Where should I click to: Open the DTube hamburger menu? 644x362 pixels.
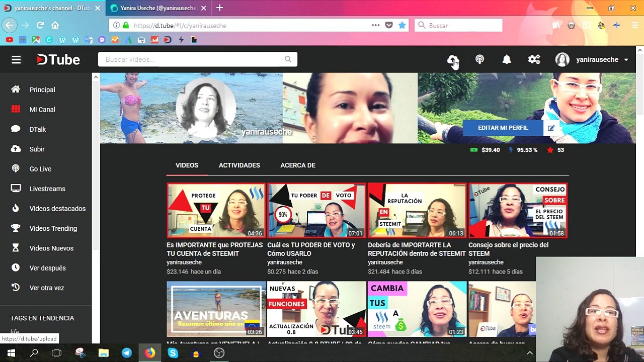point(16,60)
